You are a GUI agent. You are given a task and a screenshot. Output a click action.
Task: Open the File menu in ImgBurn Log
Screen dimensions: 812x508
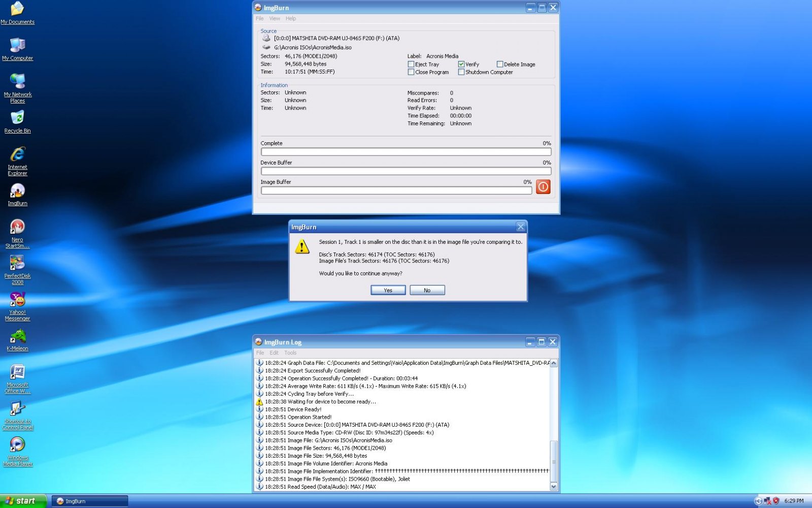pyautogui.click(x=260, y=353)
